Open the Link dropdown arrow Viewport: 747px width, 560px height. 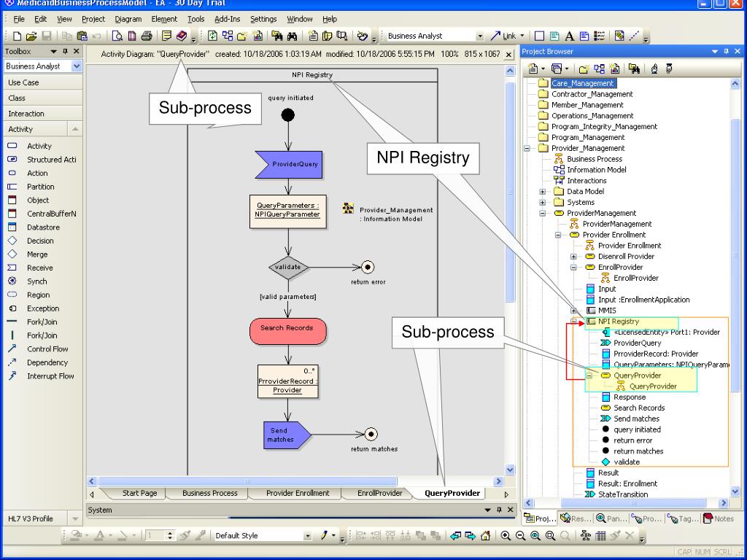pos(522,36)
